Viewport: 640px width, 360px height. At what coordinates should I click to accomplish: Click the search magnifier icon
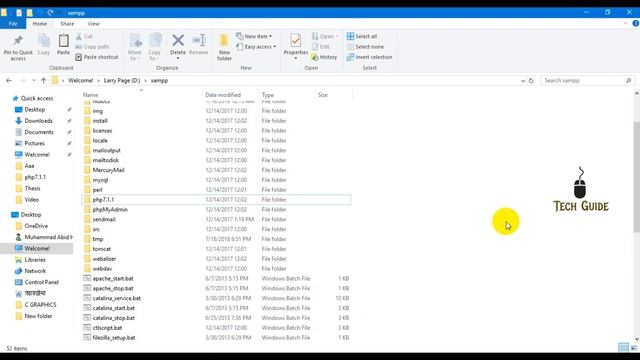coord(629,80)
